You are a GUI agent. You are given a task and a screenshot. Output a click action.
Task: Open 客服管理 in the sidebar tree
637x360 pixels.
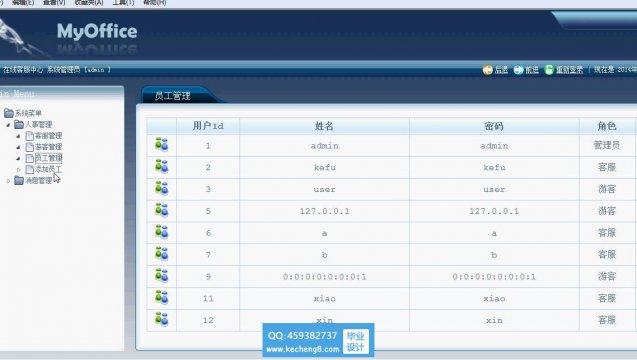48,136
